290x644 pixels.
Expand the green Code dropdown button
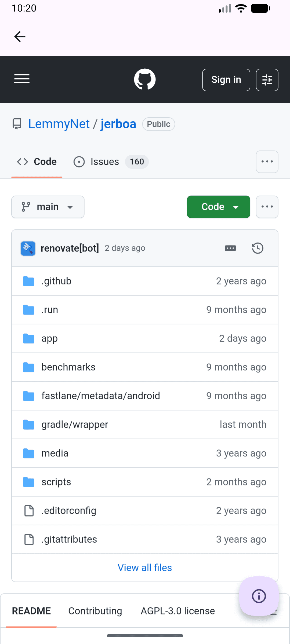tap(219, 207)
